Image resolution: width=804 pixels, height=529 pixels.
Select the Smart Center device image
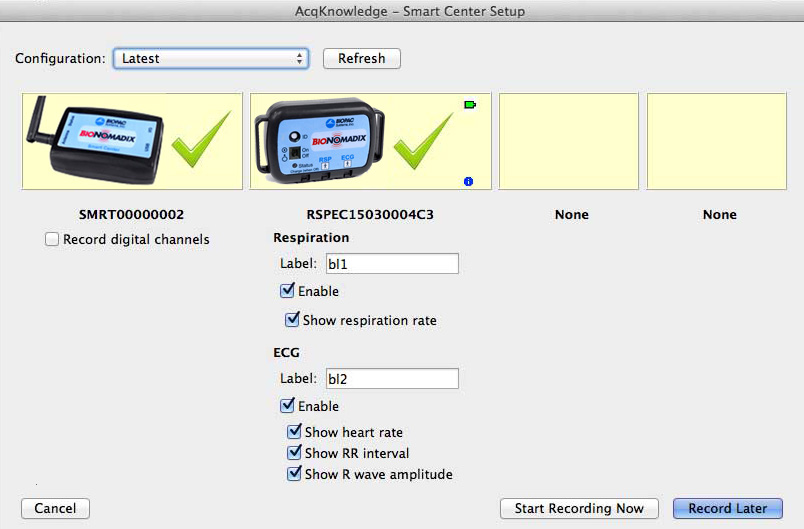[x=95, y=141]
